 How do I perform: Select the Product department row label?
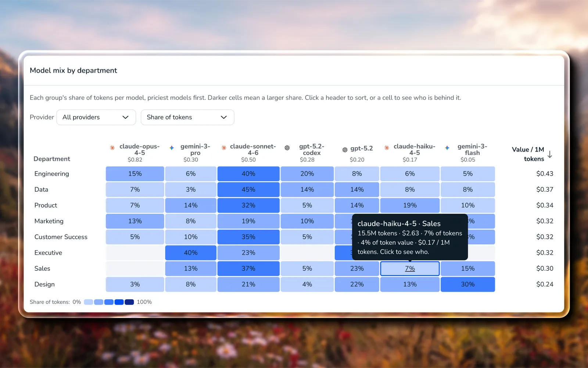[x=46, y=205]
